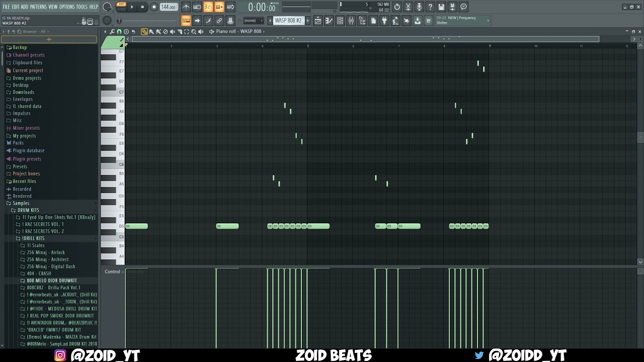Toggle overdub blend recording
This screenshot has width=644, height=362.
219,7
